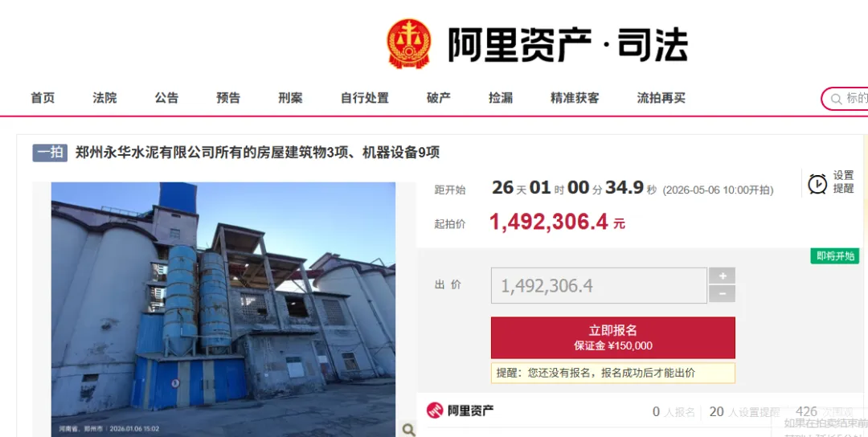
Task: Click the bid price input field
Action: 599,285
